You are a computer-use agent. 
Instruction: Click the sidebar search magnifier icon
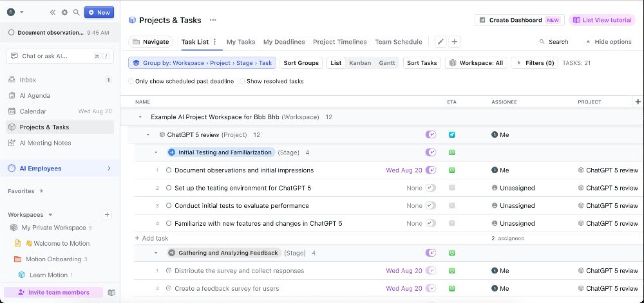click(76, 12)
